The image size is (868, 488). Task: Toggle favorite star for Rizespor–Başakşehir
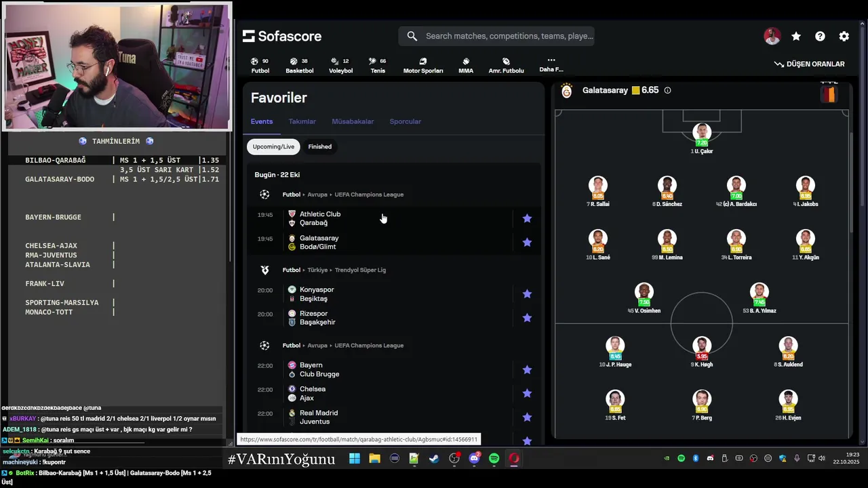pos(527,318)
